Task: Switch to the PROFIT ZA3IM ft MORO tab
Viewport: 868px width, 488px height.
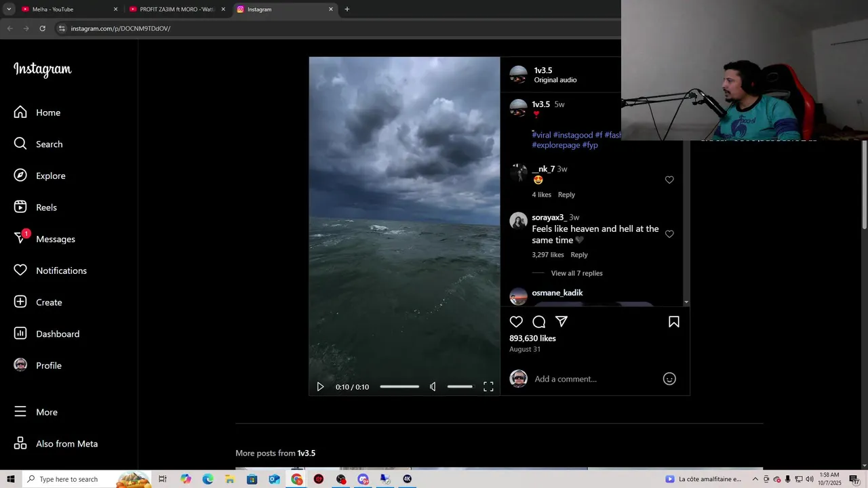Action: point(178,9)
